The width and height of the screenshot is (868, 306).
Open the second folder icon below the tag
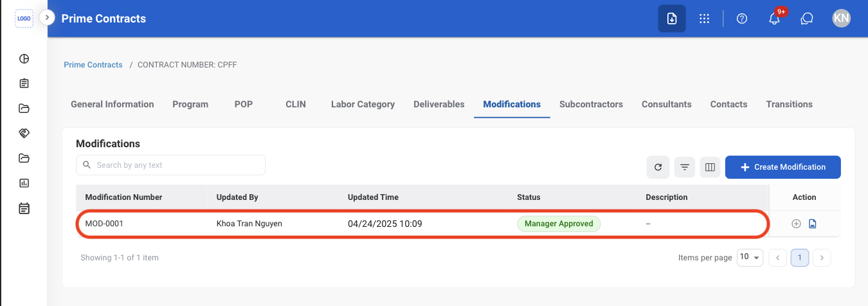24,158
